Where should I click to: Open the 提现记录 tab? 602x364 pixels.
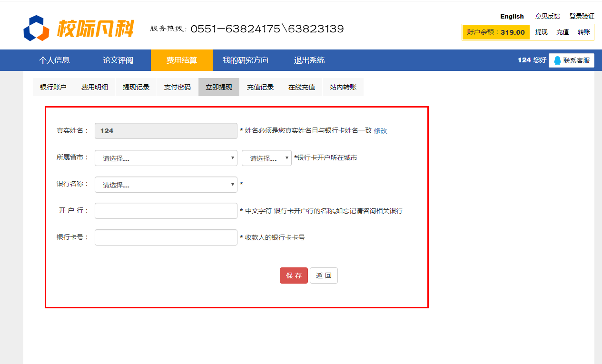[x=136, y=87]
